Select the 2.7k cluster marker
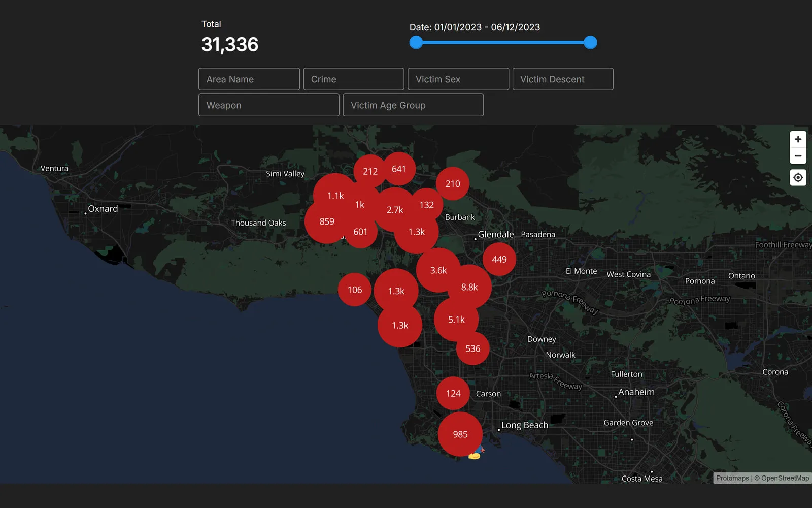 point(395,210)
